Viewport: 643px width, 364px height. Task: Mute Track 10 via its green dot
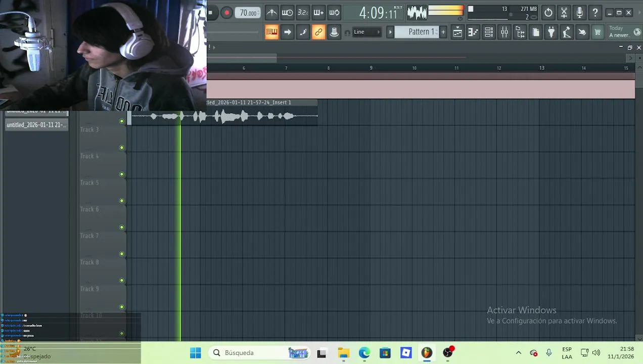(x=121, y=334)
